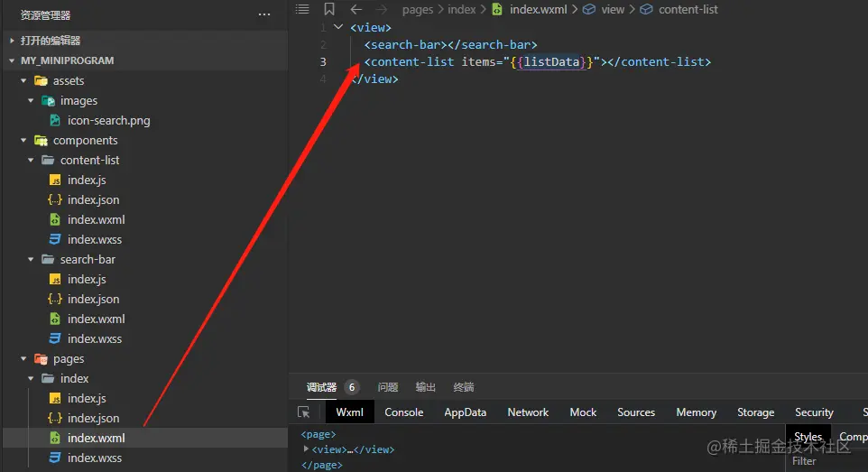The width and height of the screenshot is (868, 472).
Task: Click the debugger badge showing 6
Action: coord(352,387)
